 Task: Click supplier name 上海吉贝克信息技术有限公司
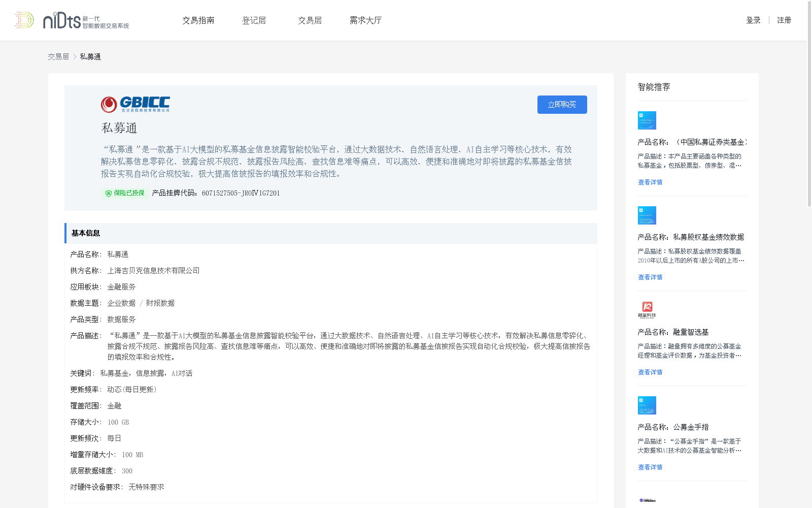153,271
